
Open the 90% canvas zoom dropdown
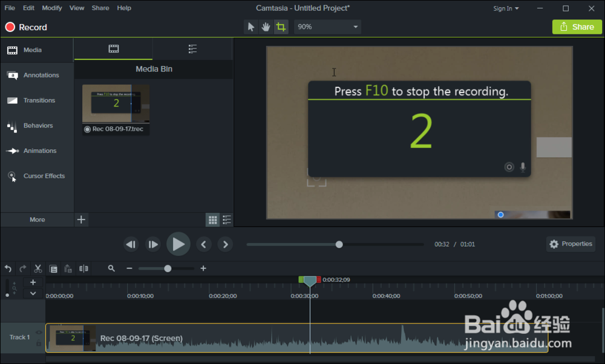coord(327,27)
